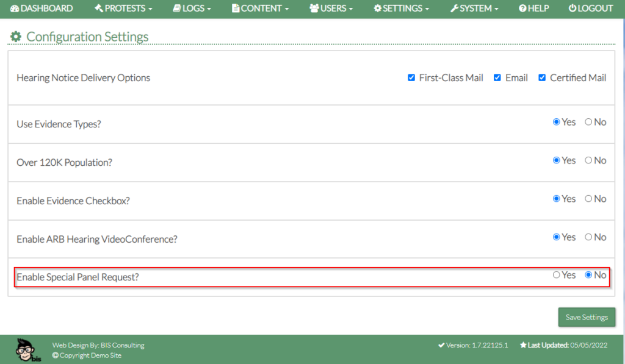Click the document icon beside Content
Image resolution: width=625 pixels, height=364 pixels.
tap(236, 9)
